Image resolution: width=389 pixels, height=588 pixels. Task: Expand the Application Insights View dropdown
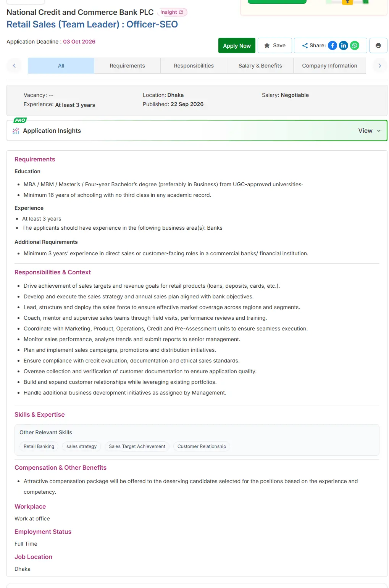tap(370, 130)
